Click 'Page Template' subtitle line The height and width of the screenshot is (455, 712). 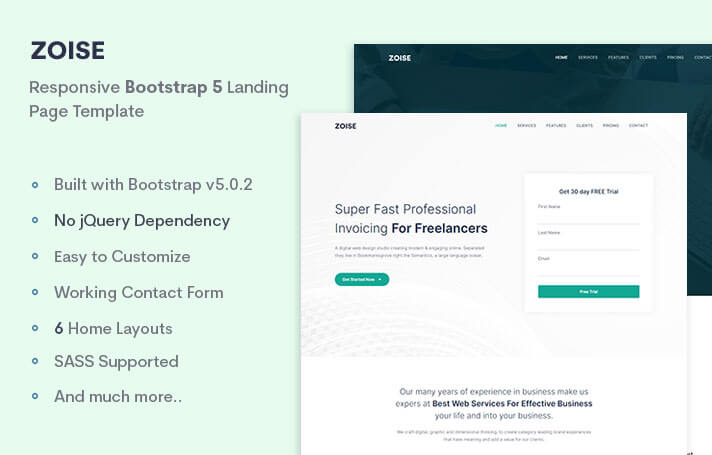[x=86, y=112]
